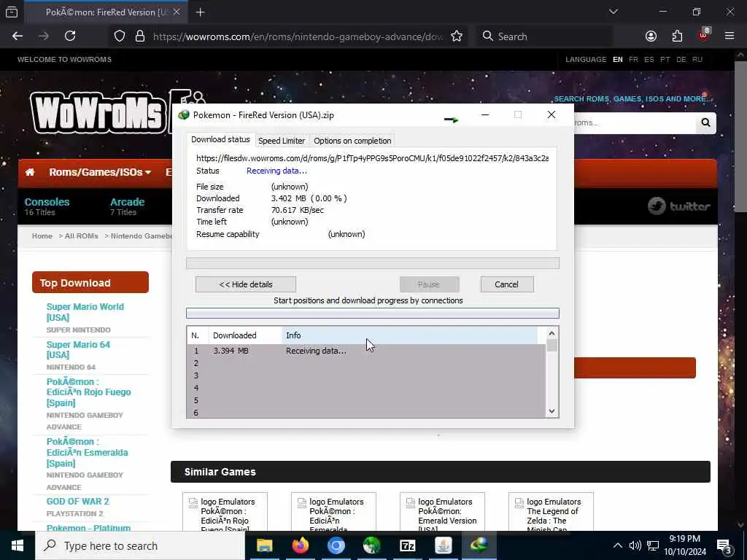Switch site language to RU

point(697,60)
